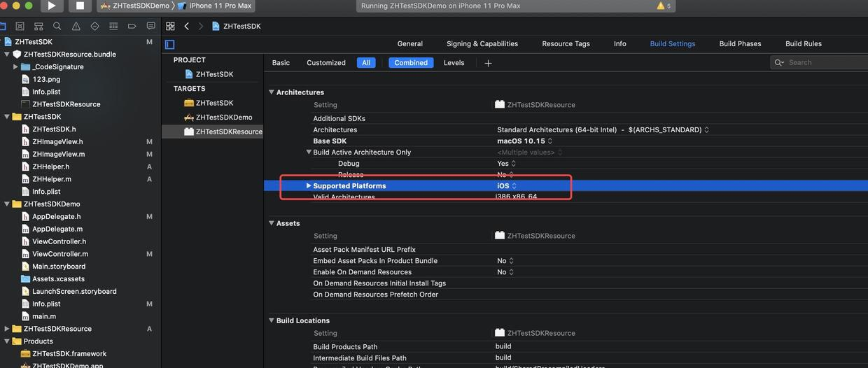
Task: Click the Run (play) button
Action: click(52, 6)
